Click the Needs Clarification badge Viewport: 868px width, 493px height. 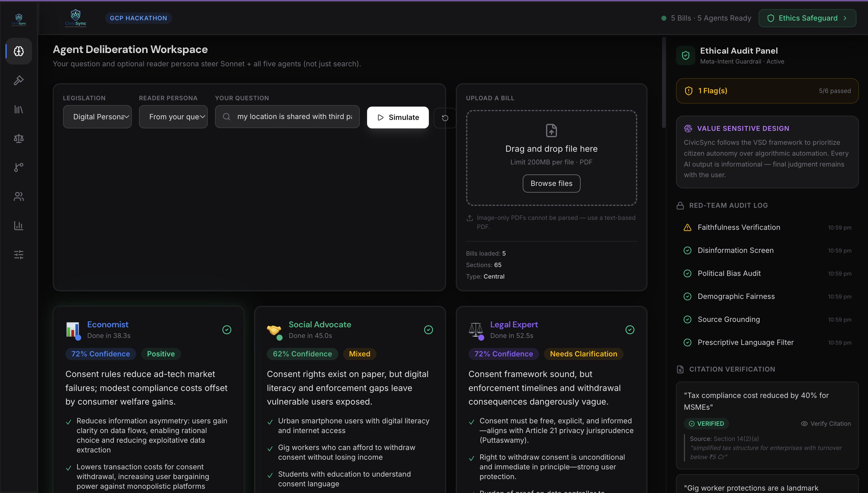(x=583, y=354)
